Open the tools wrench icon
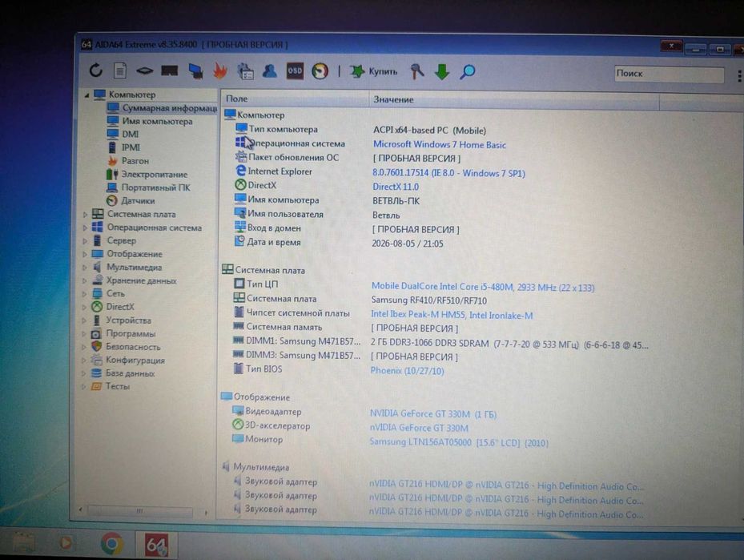Image resolution: width=744 pixels, height=560 pixels. pyautogui.click(x=417, y=71)
